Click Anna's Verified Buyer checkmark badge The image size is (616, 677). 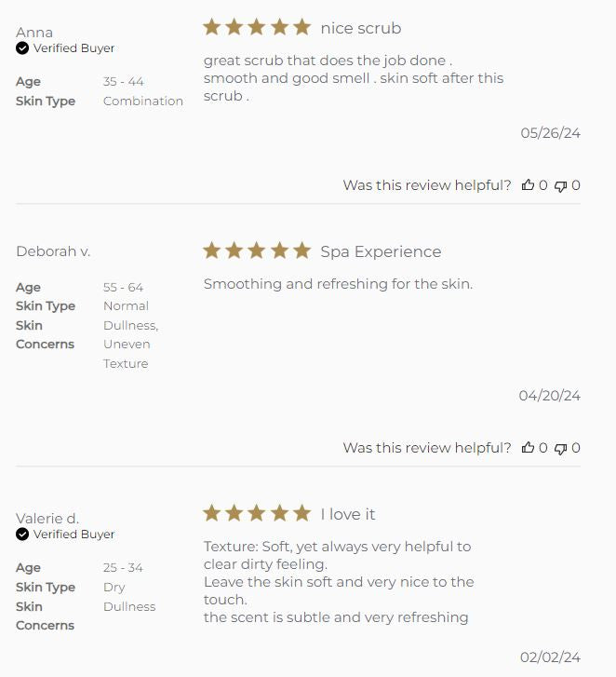tap(22, 48)
